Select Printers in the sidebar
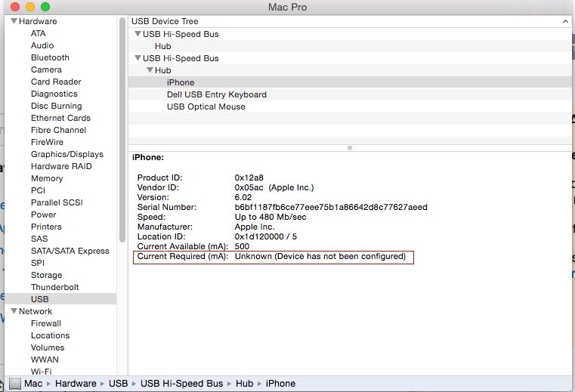 point(46,227)
